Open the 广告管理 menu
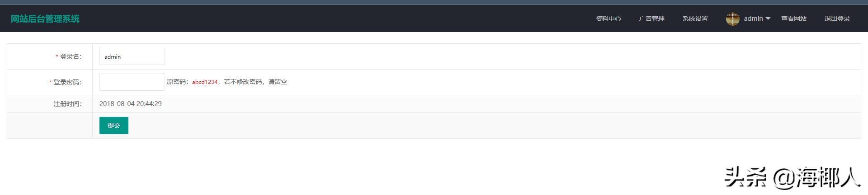Image resolution: width=868 pixels, height=195 pixels. pyautogui.click(x=651, y=19)
